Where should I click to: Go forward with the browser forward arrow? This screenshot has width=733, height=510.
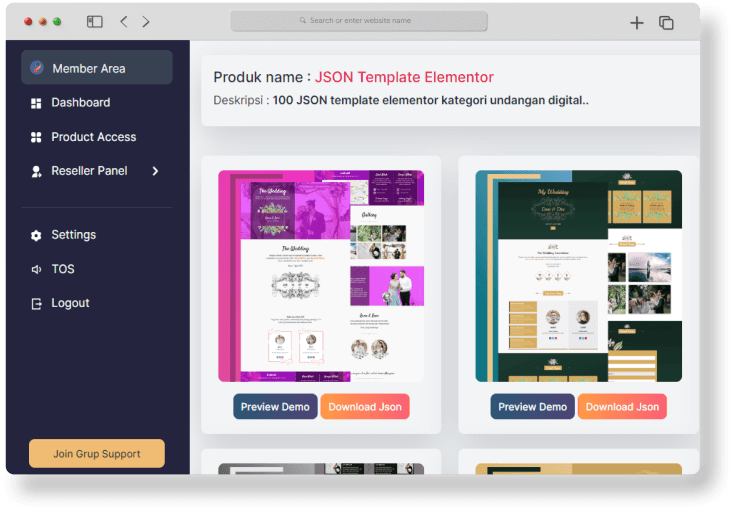click(x=146, y=21)
